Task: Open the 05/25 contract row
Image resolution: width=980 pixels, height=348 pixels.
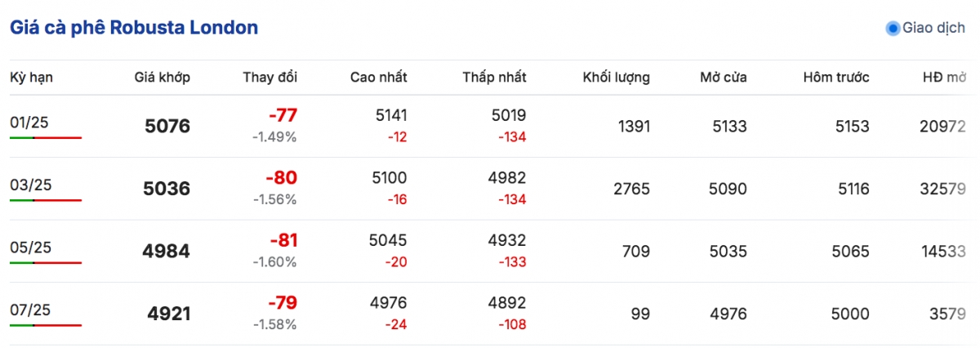Action: [x=490, y=251]
